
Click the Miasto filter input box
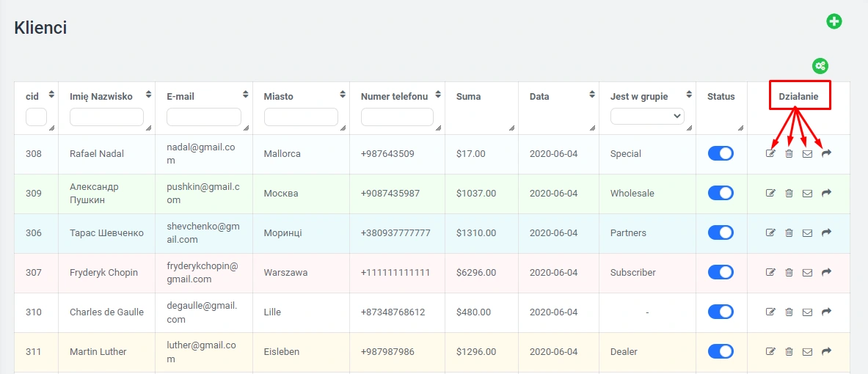point(301,117)
